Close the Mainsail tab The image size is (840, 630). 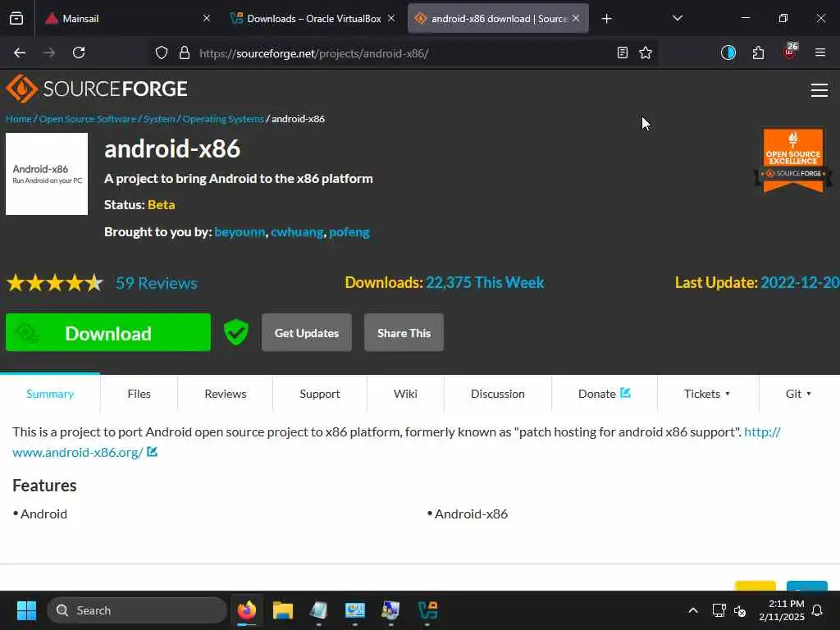pos(206,18)
